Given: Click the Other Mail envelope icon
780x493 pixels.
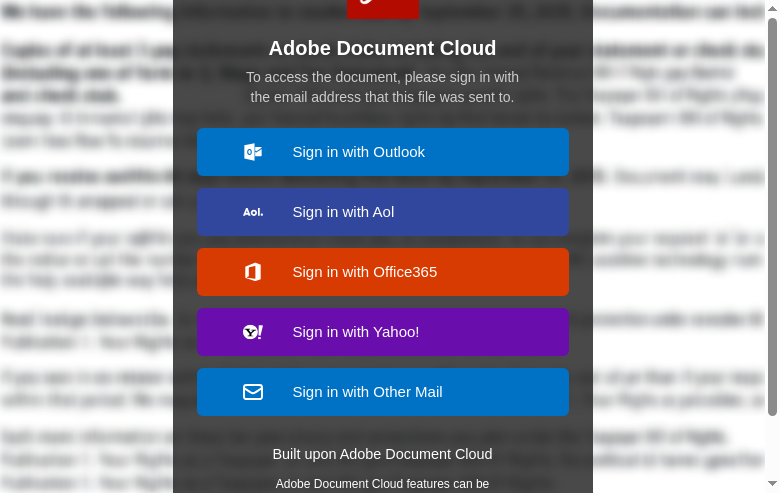Looking at the screenshot, I should pos(253,392).
